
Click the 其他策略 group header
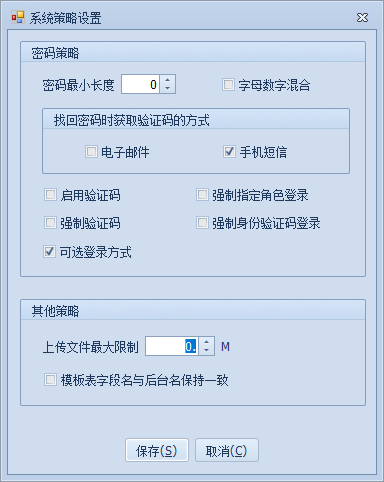(x=193, y=310)
